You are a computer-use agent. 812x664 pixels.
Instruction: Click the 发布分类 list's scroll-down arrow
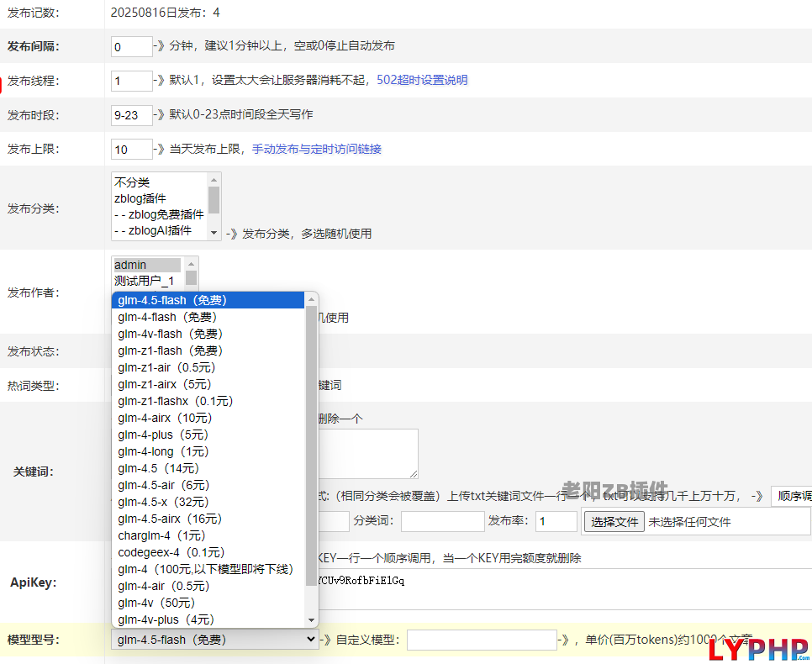[x=214, y=234]
